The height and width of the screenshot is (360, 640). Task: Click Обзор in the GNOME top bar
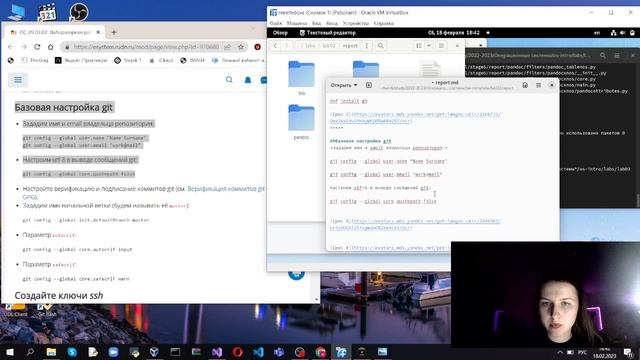(280, 33)
